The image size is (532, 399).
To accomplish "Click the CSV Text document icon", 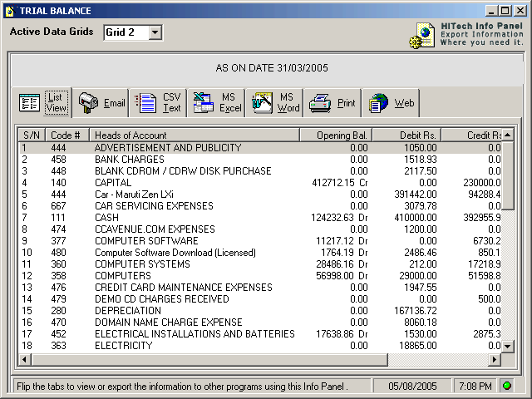I will [x=146, y=103].
